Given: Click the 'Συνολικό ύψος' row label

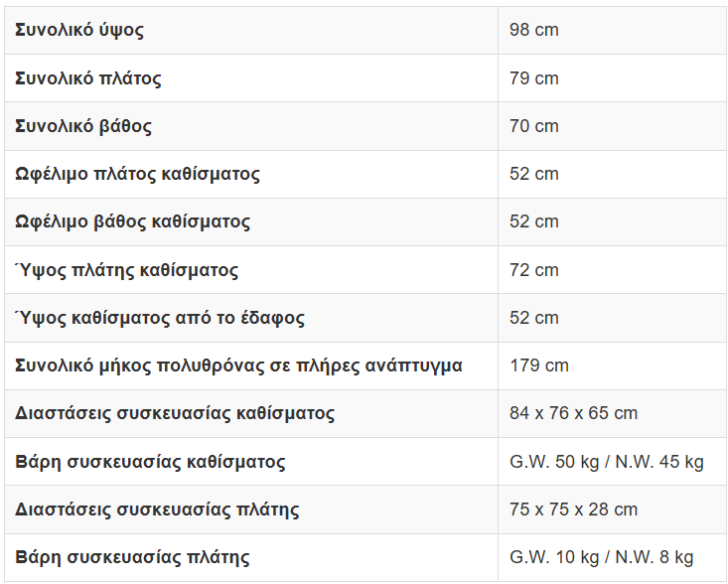Looking at the screenshot, I should tap(79, 30).
